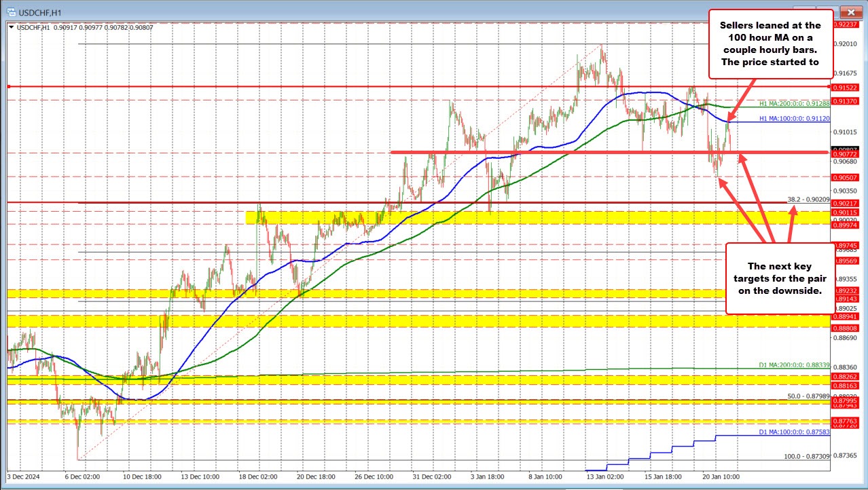The width and height of the screenshot is (868, 490).
Task: Click the 50.0 Fibonacci retracement label
Action: coord(808,396)
